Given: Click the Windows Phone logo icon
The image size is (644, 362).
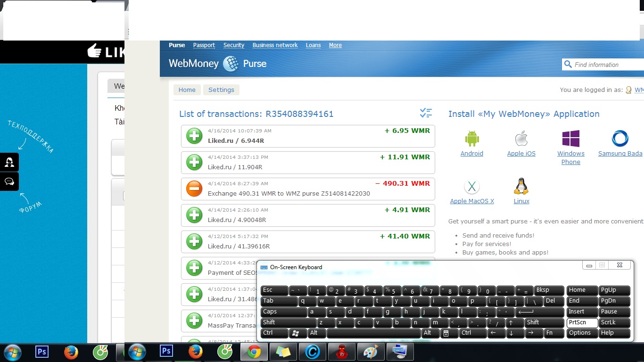Looking at the screenshot, I should pos(571,139).
